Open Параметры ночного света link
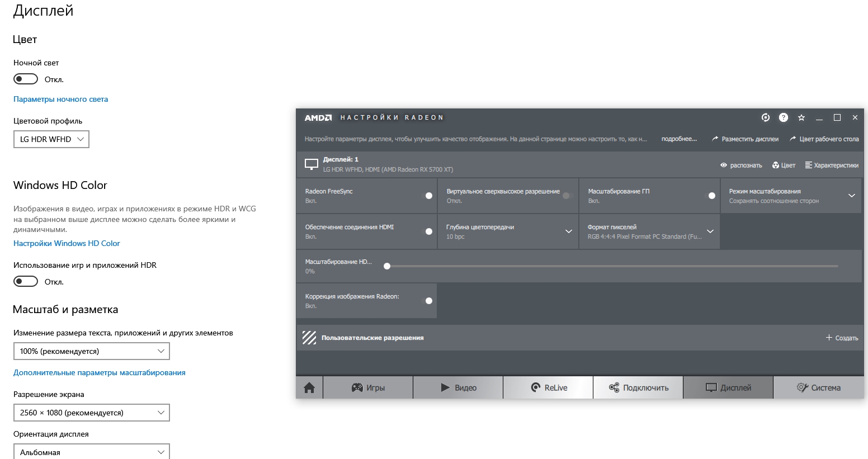Screen dimensions: 868x459 (61, 99)
